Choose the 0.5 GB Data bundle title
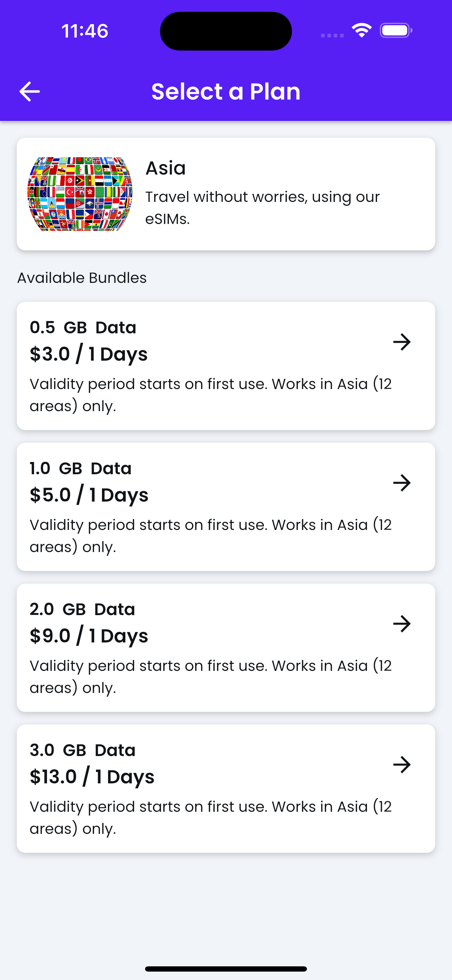This screenshot has width=452, height=980. tap(83, 328)
